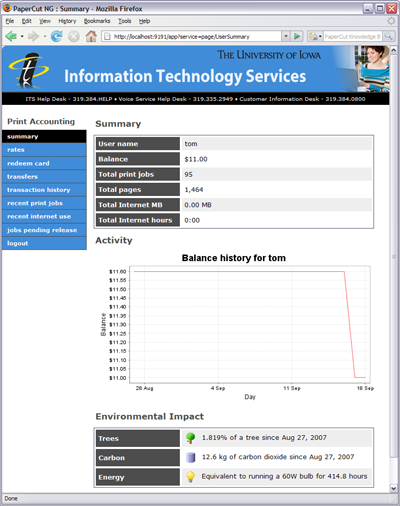Image resolution: width=400 pixels, height=506 pixels.
Task: Open the View menu
Action: click(45, 21)
